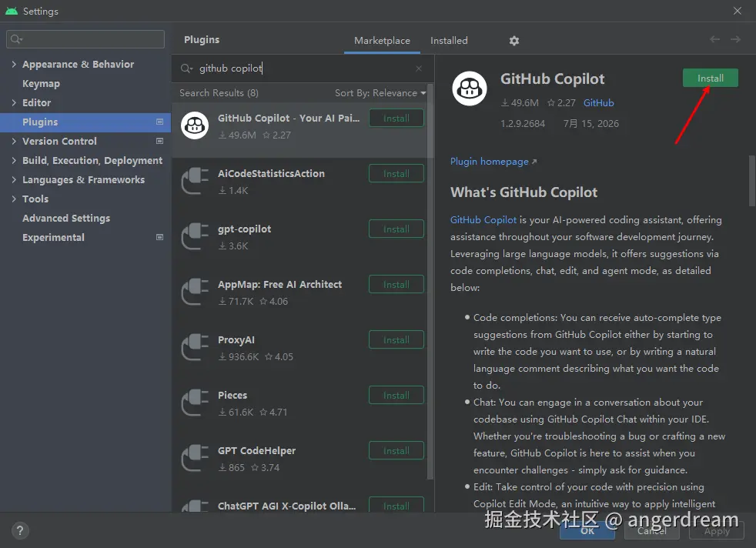The height and width of the screenshot is (548, 756).
Task: Click the gpt-copilot plugin icon
Action: 195,236
